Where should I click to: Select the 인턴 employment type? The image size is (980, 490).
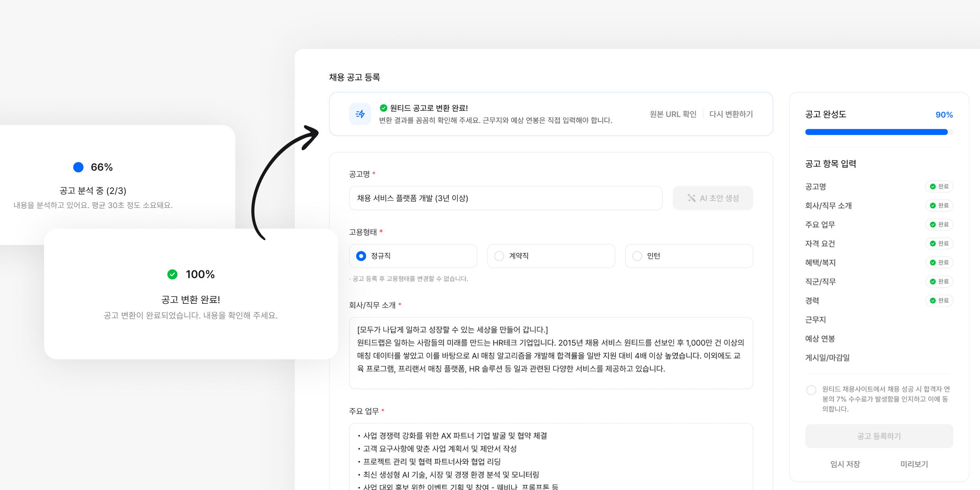689,256
